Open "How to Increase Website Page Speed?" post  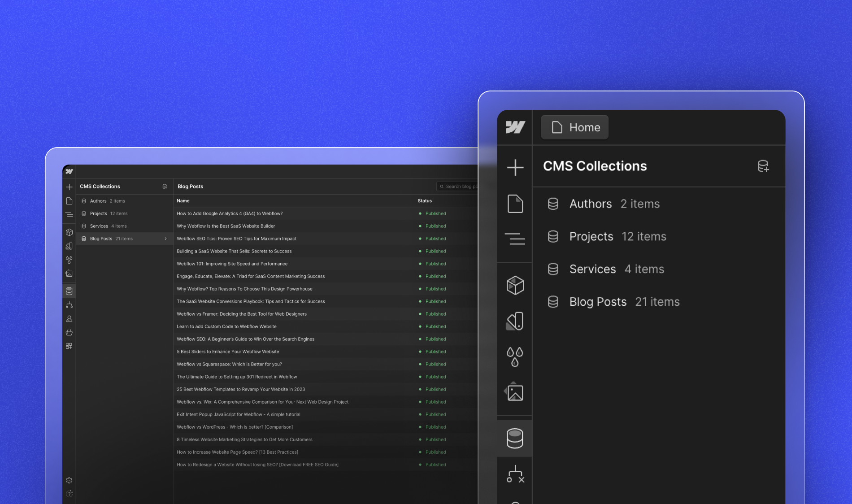(x=237, y=452)
